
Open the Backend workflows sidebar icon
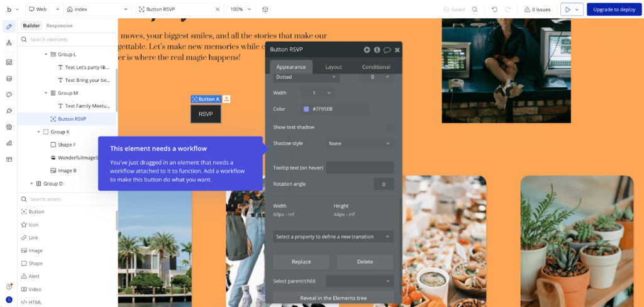pyautogui.click(x=9, y=62)
